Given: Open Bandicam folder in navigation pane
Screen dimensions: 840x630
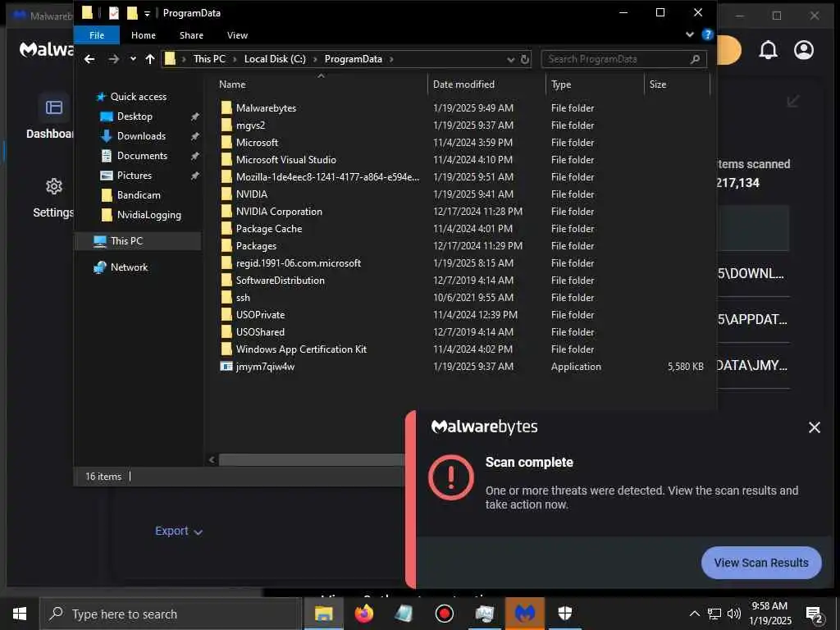Looking at the screenshot, I should pos(138,195).
